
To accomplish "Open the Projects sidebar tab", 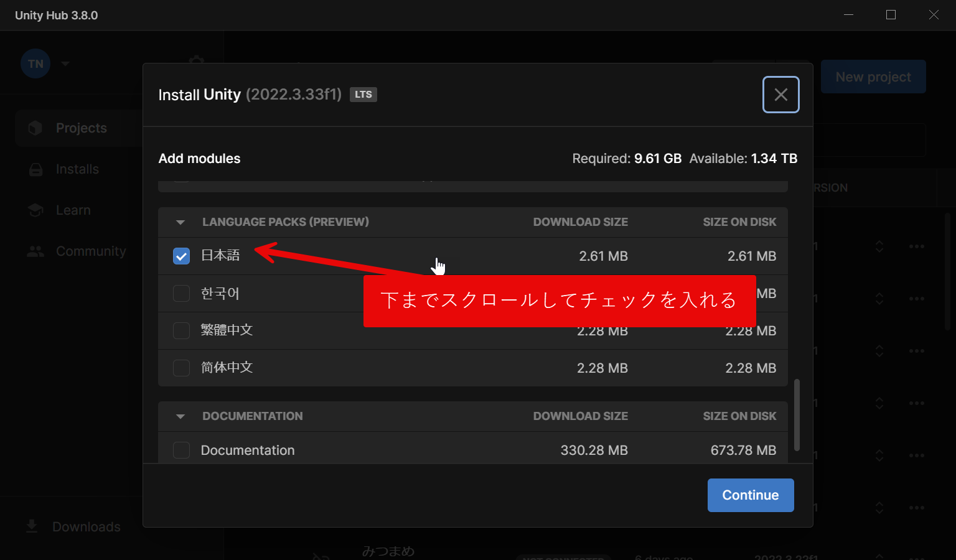I will [x=81, y=128].
